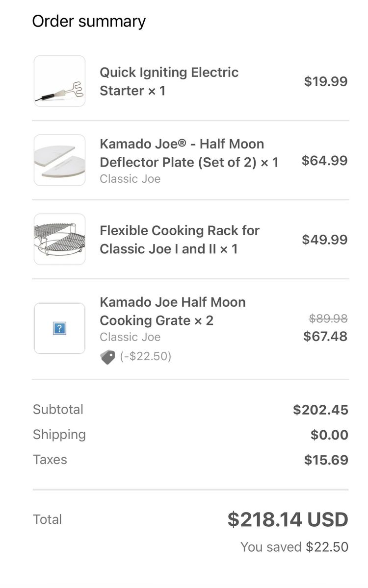
Task: Click the $49.99 Cooking Rack price
Action: (324, 240)
